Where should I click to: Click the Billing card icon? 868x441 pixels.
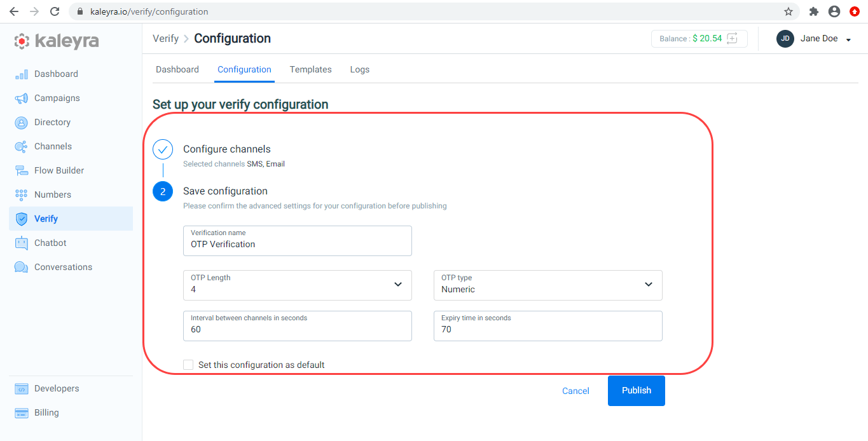point(22,413)
